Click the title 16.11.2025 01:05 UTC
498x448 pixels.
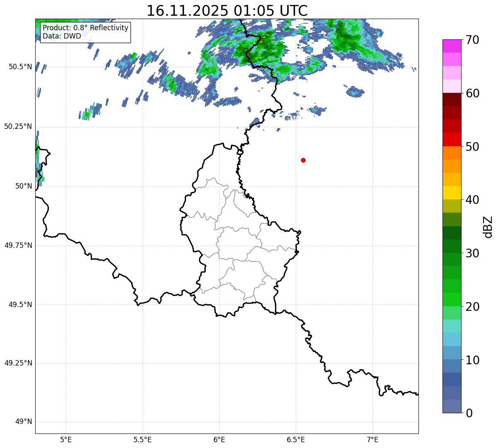coord(227,11)
